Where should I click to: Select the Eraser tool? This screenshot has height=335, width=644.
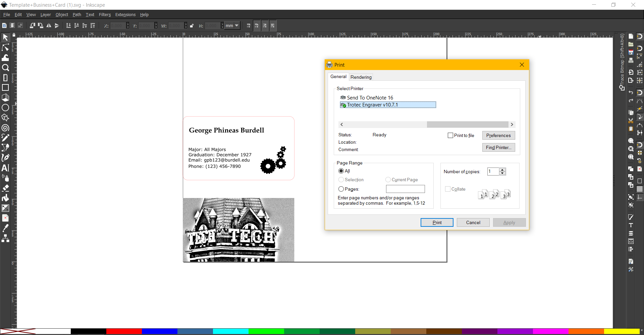tap(5, 188)
